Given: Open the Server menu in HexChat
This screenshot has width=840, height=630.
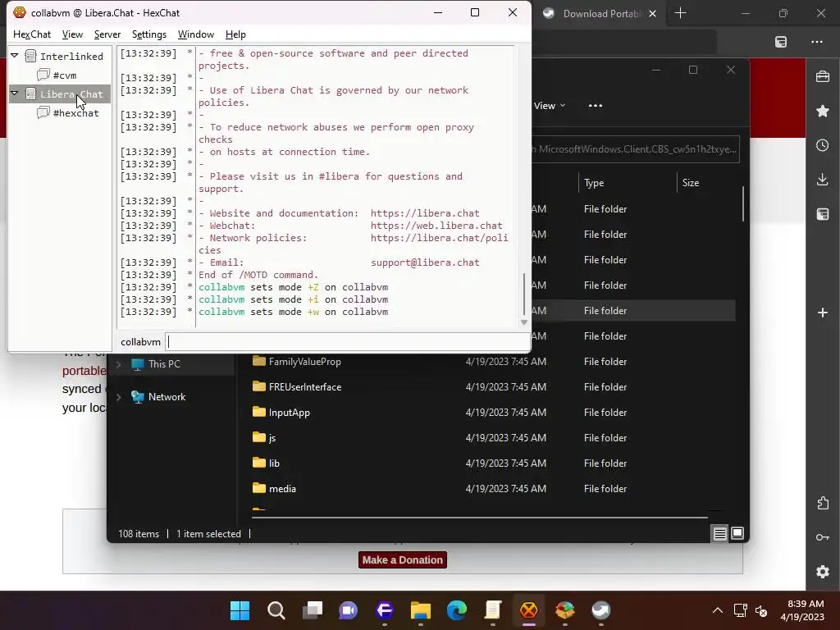Looking at the screenshot, I should [107, 34].
